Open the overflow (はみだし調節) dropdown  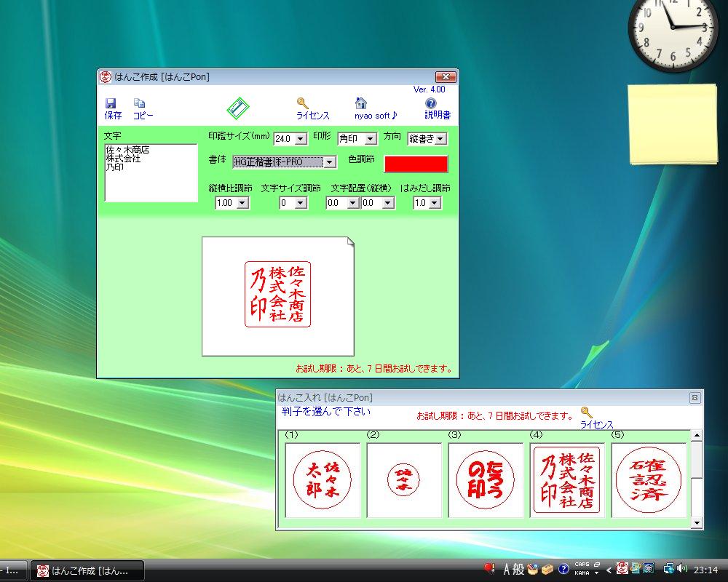click(x=435, y=204)
